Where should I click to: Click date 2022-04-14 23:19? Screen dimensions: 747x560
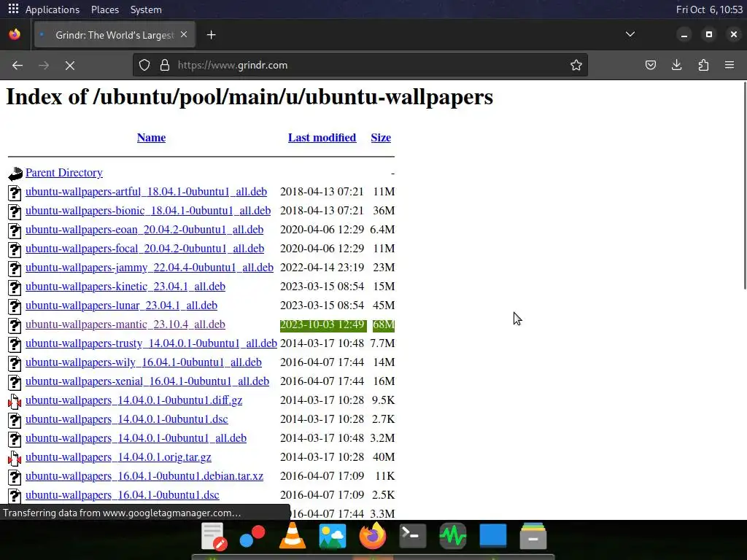click(322, 268)
